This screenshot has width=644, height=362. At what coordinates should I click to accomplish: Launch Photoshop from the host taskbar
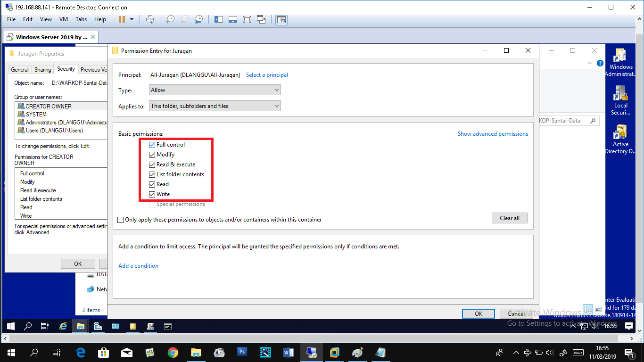click(242, 352)
